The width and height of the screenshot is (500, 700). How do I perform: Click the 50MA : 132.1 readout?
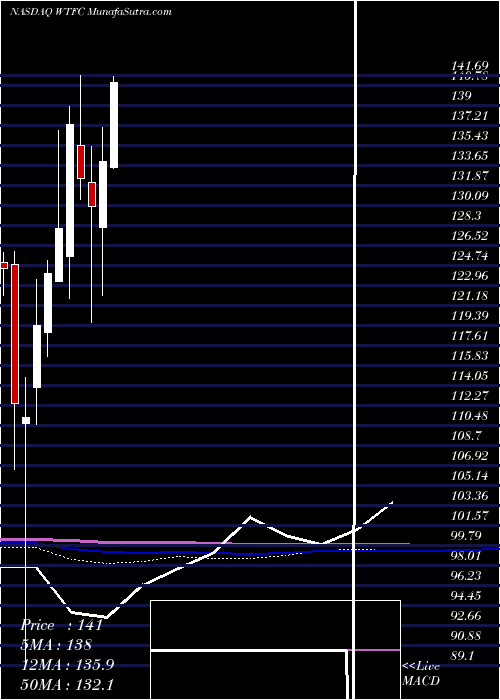67,684
